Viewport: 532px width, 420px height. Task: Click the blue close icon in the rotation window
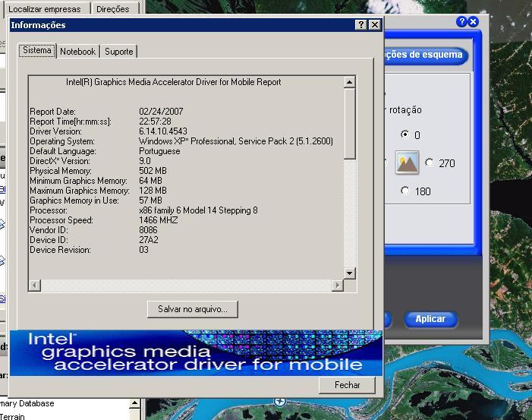coord(473,22)
